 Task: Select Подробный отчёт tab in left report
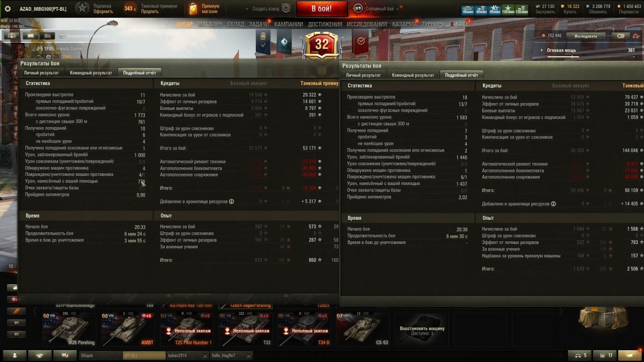pos(140,72)
